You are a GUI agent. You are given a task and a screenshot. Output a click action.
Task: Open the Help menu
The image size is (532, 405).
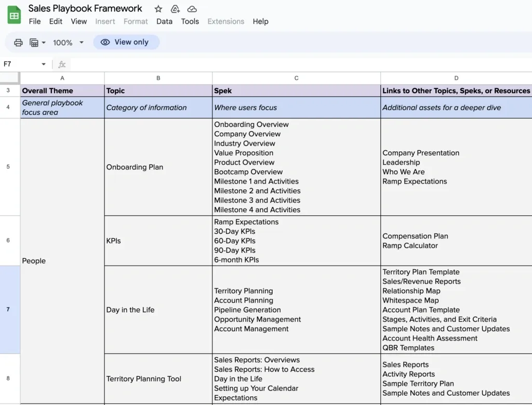point(260,21)
